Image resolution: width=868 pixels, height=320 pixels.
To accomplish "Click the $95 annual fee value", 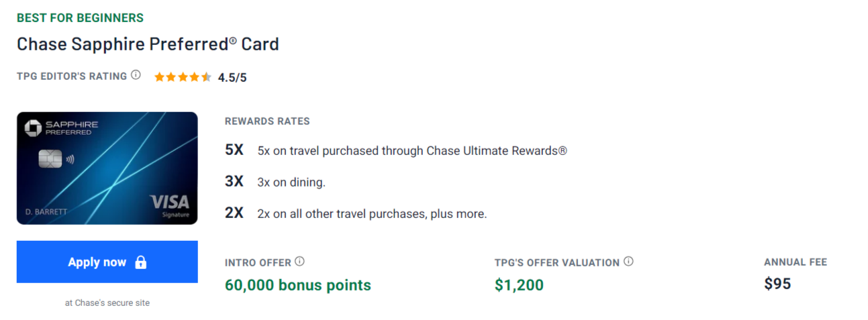I will tap(777, 284).
